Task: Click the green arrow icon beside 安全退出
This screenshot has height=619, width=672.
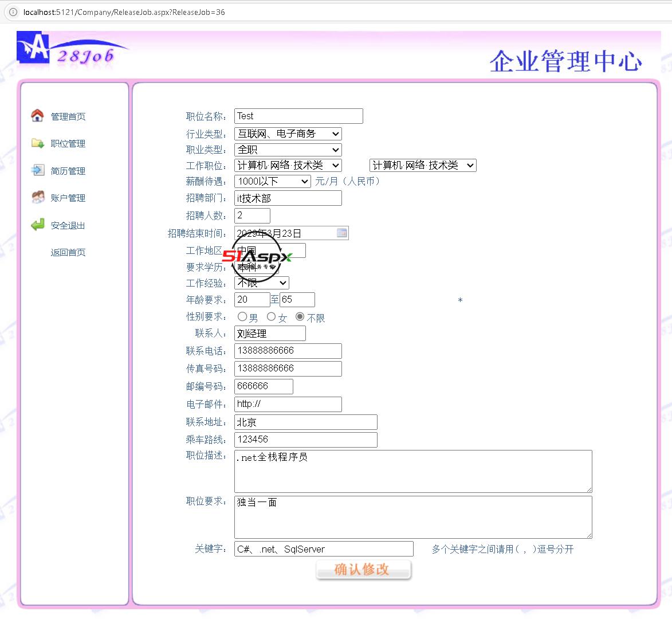Action: [x=38, y=224]
